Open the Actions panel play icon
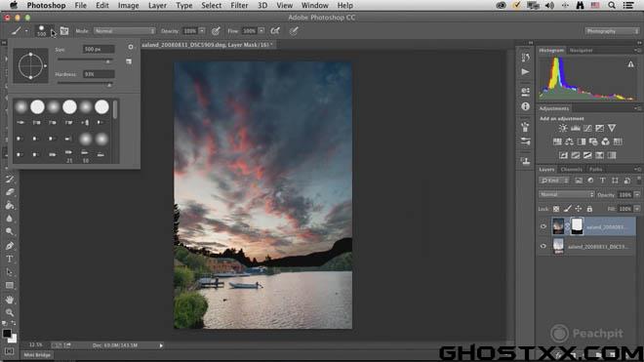The height and width of the screenshot is (362, 644). click(x=525, y=72)
